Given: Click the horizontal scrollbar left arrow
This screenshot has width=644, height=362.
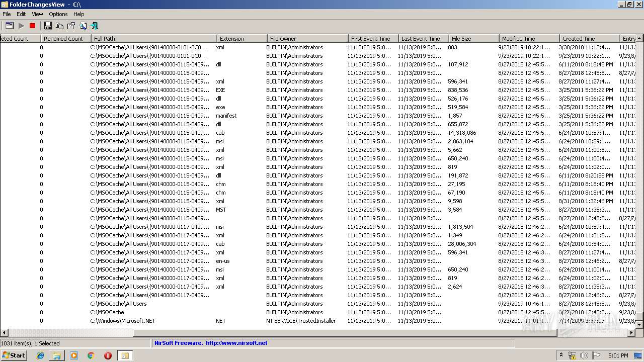Looking at the screenshot, I should [4, 332].
